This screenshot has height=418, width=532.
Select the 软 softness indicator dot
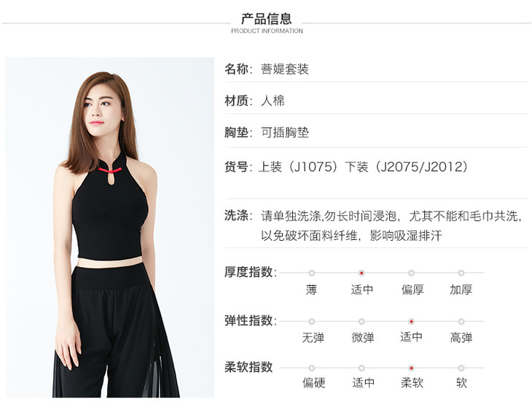461,368
